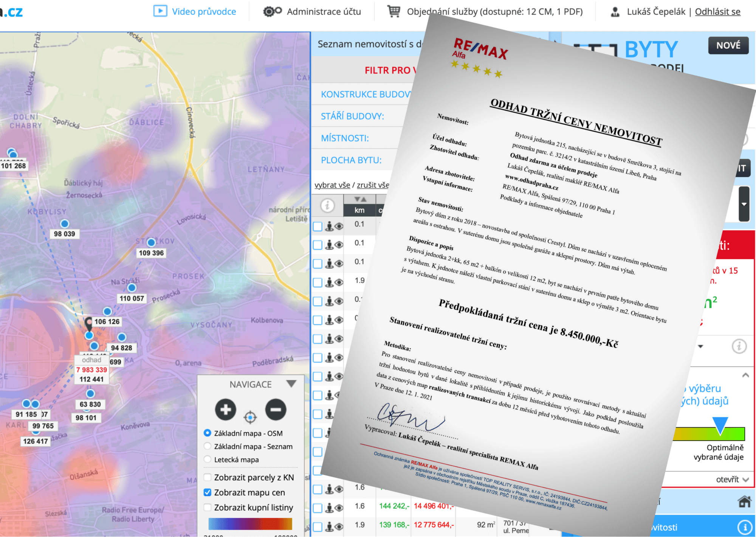Click the 94 828 price label on map
This screenshot has width=756, height=537.
121,348
